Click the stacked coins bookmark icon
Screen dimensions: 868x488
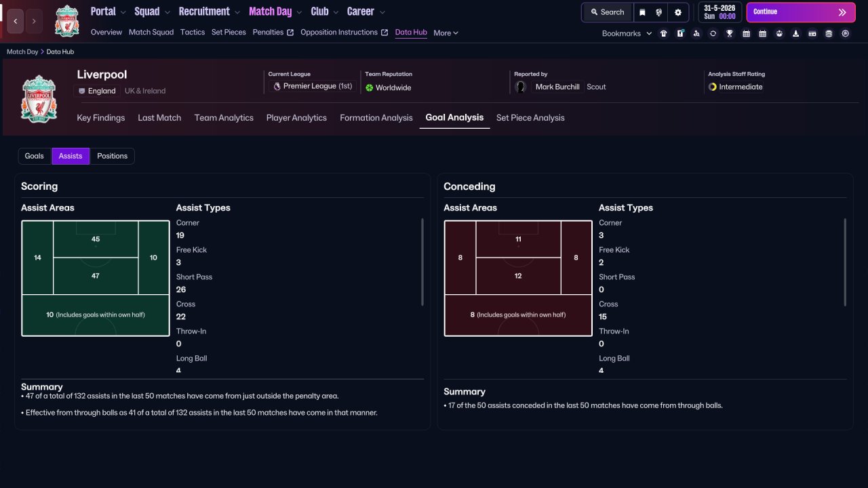pyautogui.click(x=829, y=33)
